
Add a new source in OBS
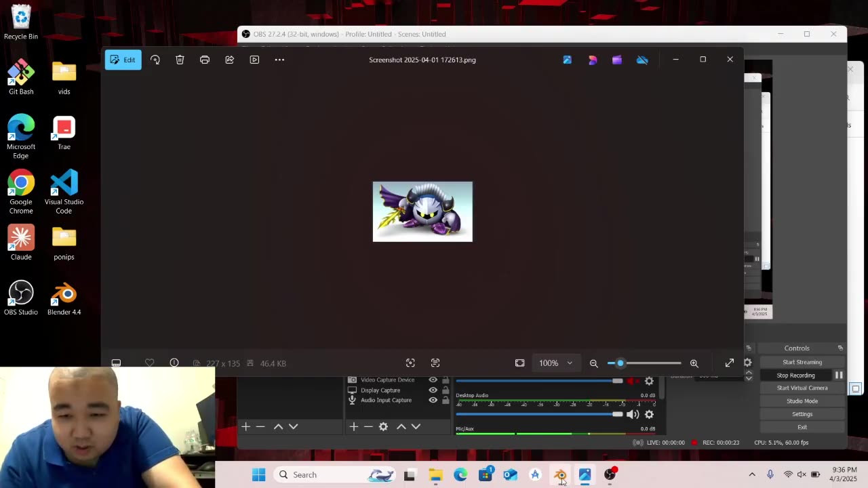(x=353, y=426)
